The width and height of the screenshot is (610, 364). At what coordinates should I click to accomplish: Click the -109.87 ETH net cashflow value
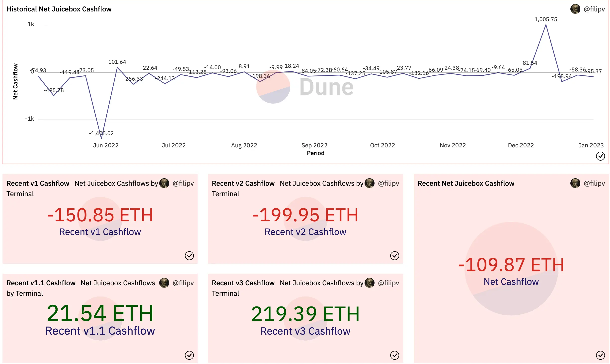tap(511, 265)
